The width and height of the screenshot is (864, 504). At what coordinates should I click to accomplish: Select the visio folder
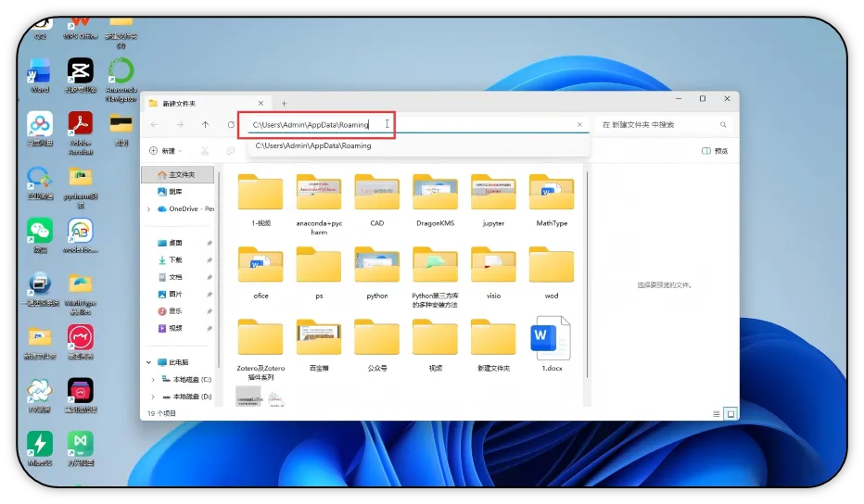[x=493, y=272]
